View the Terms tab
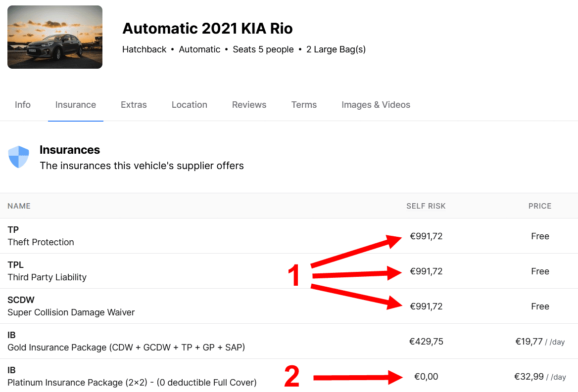The image size is (578, 392). [304, 105]
